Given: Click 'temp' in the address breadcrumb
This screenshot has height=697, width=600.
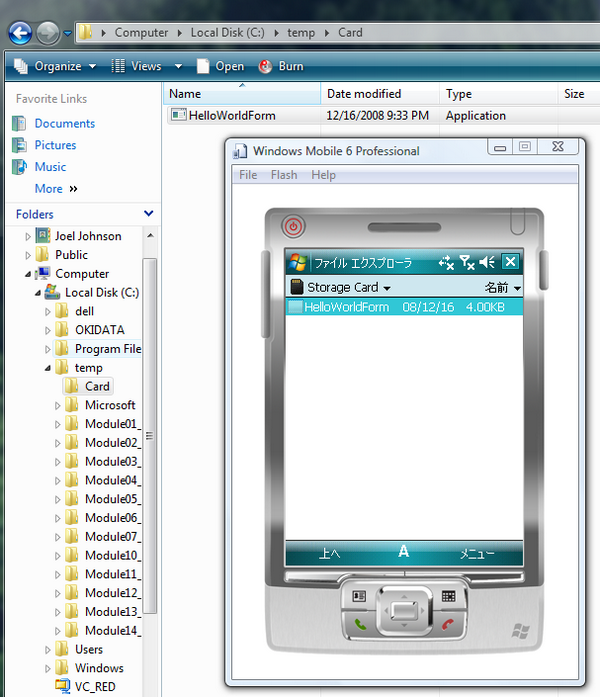Looking at the screenshot, I should pyautogui.click(x=301, y=32).
